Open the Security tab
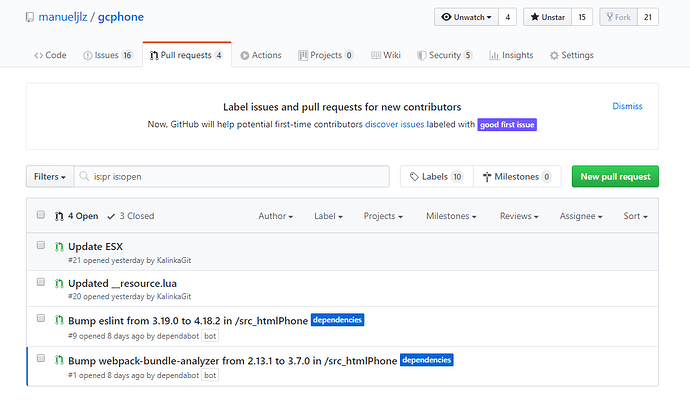This screenshot has width=690, height=408. 444,55
